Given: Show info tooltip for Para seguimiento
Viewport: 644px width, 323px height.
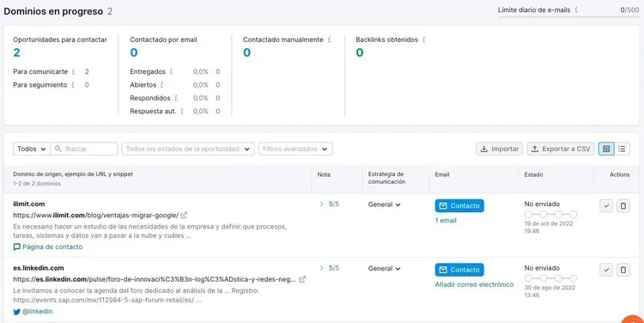Looking at the screenshot, I should click(73, 85).
